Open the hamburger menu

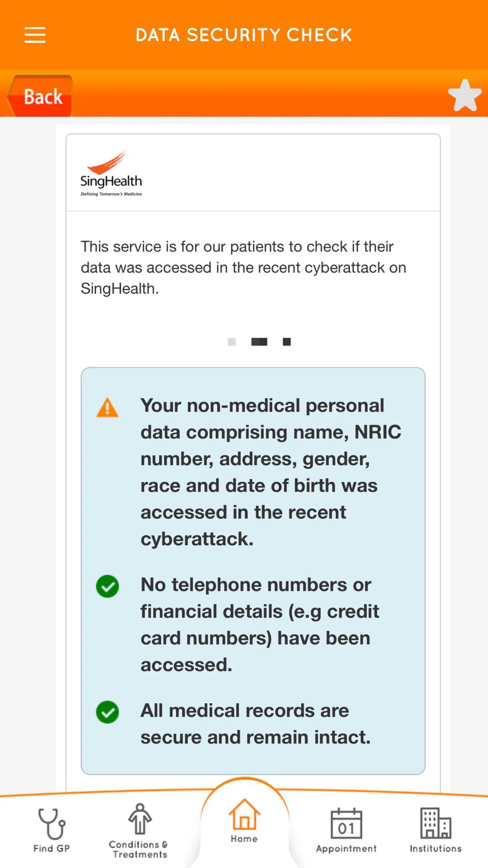35,35
